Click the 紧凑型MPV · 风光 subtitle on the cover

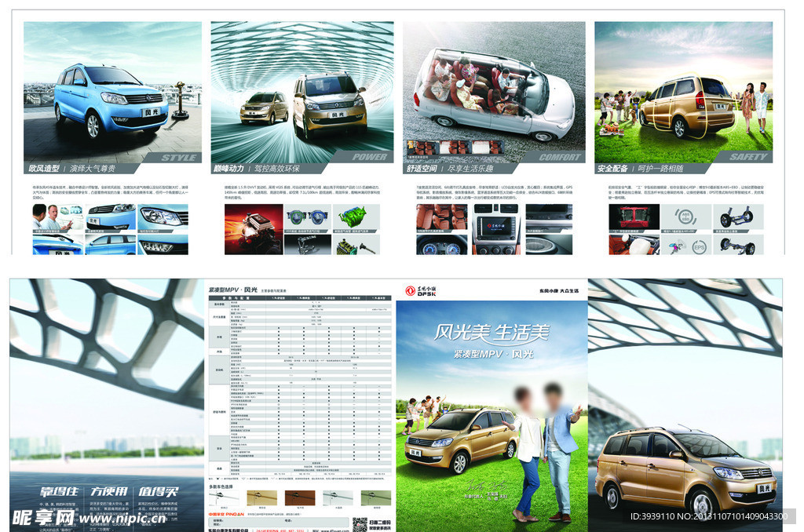tap(493, 354)
